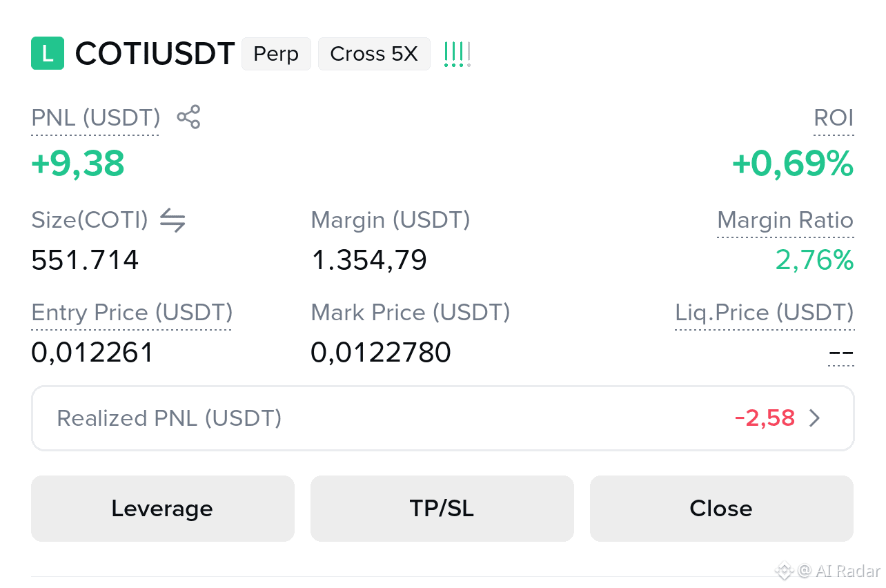Screen dimensions: 886x588
Task: Click the green L long position badge
Action: pos(48,54)
